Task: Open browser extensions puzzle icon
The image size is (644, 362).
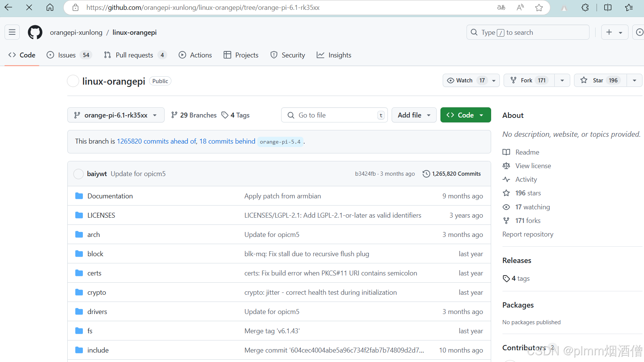Action: [585, 8]
